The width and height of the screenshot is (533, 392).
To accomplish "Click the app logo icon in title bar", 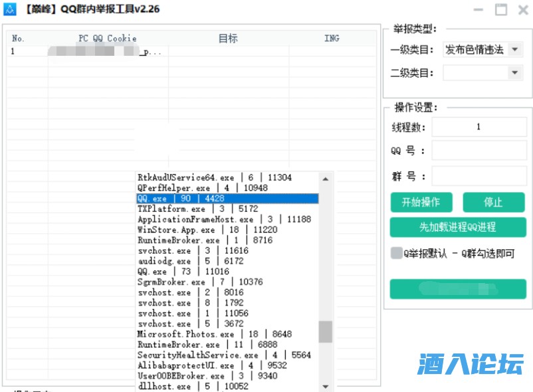I will click(9, 9).
